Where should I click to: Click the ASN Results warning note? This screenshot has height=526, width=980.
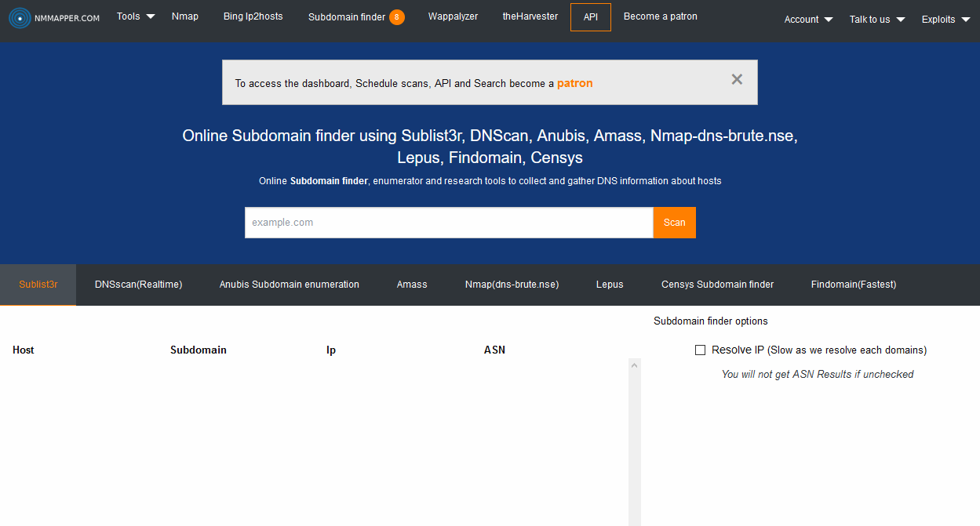pyautogui.click(x=818, y=374)
